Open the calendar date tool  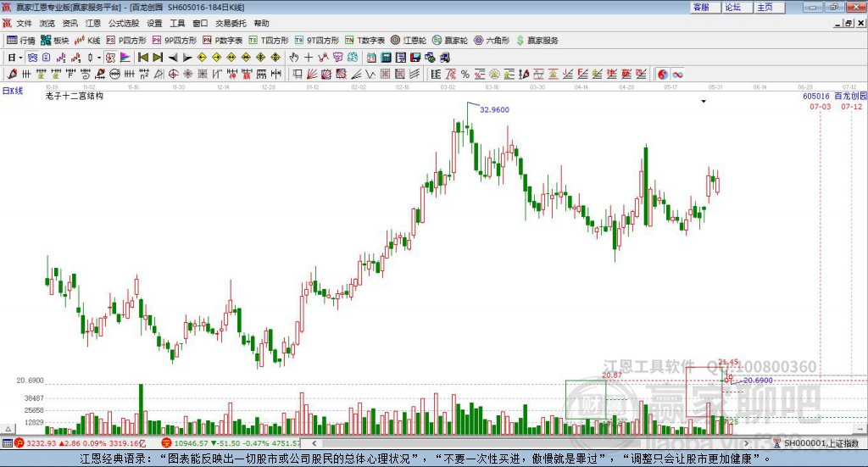[x=371, y=58]
